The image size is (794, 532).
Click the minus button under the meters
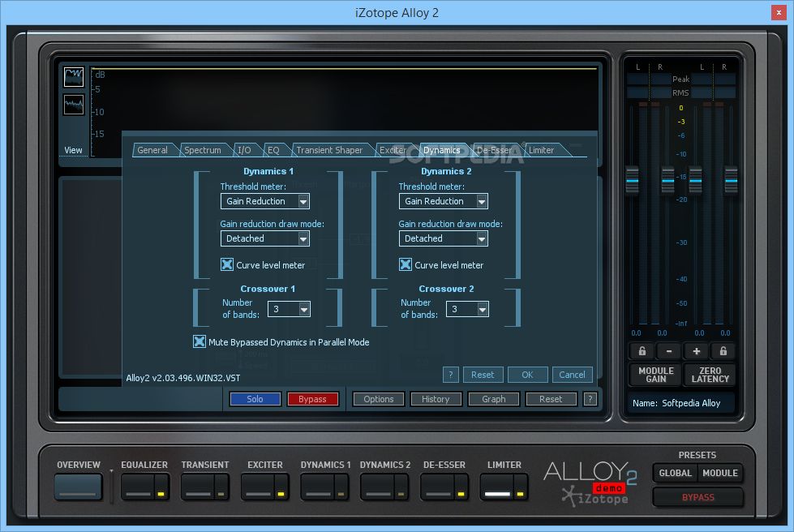(x=669, y=351)
